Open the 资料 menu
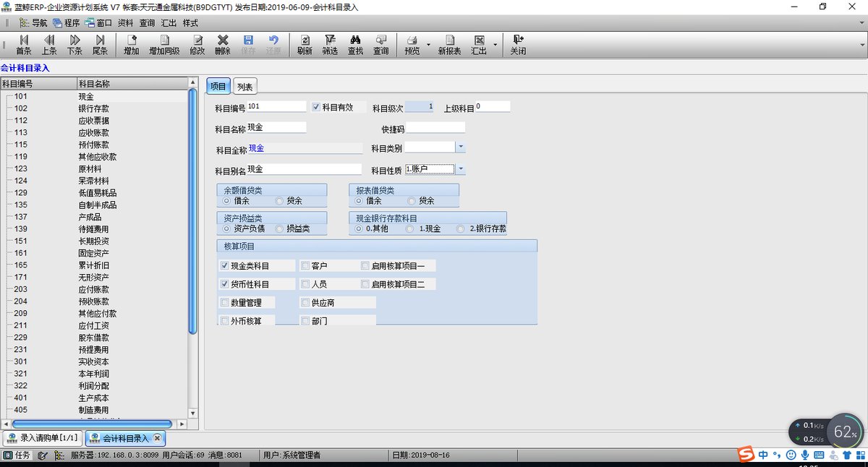The image size is (868, 467). [125, 22]
